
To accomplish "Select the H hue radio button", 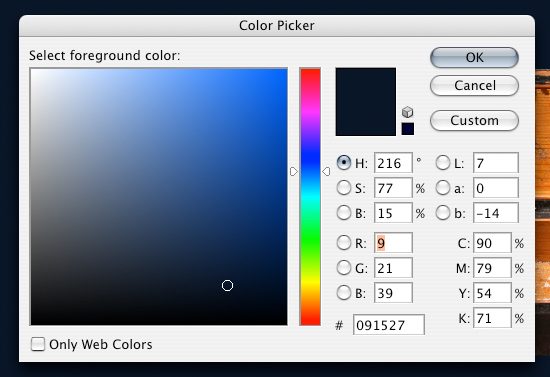I will tap(344, 163).
